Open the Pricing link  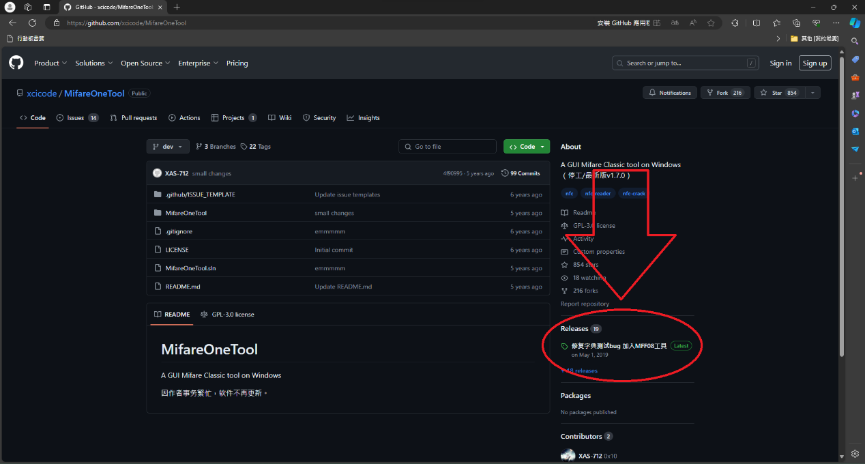(237, 63)
